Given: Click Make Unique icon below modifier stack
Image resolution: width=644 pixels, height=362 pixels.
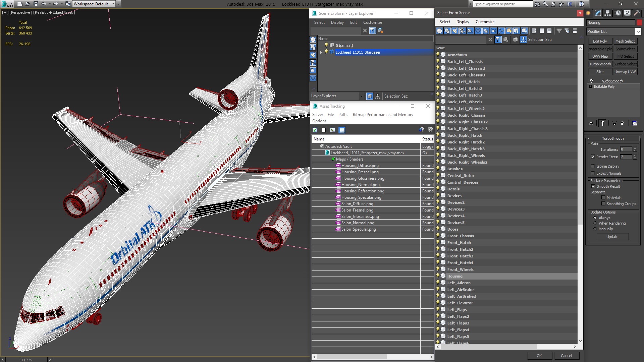Looking at the screenshot, I should (x=614, y=123).
